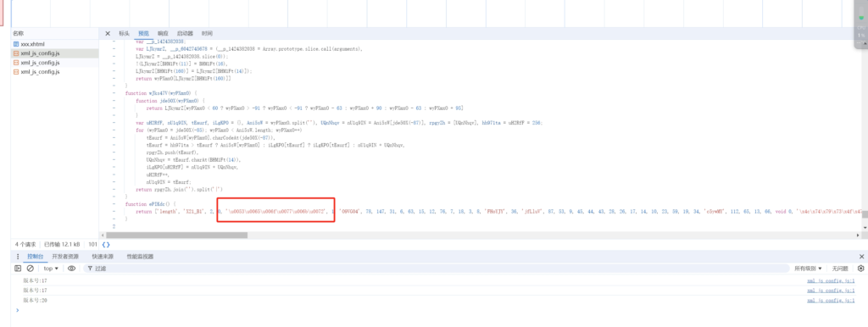868x327 pixels.
Task: Click the 已传输 12.1 kB status text
Action: tap(63, 244)
